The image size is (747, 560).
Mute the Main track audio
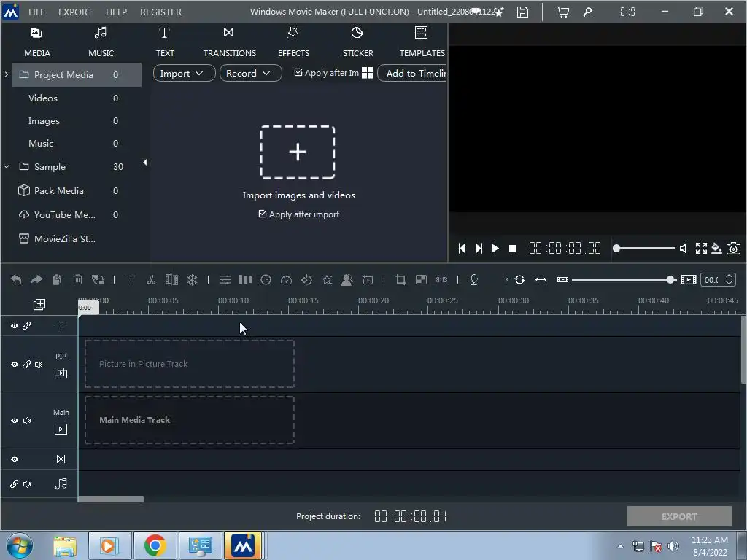pyautogui.click(x=27, y=421)
